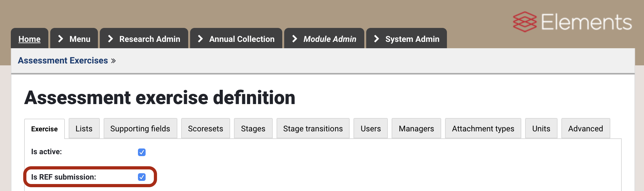Select the Scoresets tab
The image size is (644, 191).
[x=205, y=129]
